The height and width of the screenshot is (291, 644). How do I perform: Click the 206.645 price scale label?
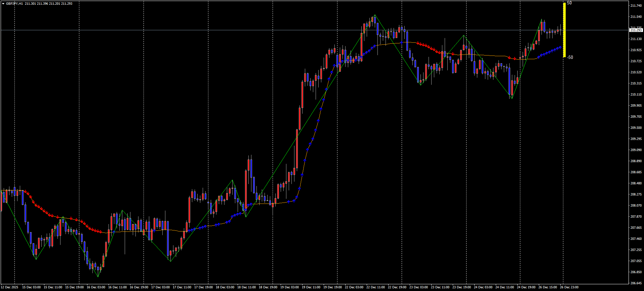coord(635,283)
